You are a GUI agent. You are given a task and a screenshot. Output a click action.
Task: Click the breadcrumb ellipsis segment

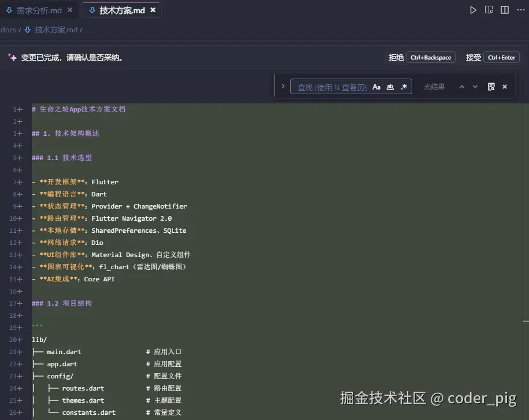pos(88,30)
